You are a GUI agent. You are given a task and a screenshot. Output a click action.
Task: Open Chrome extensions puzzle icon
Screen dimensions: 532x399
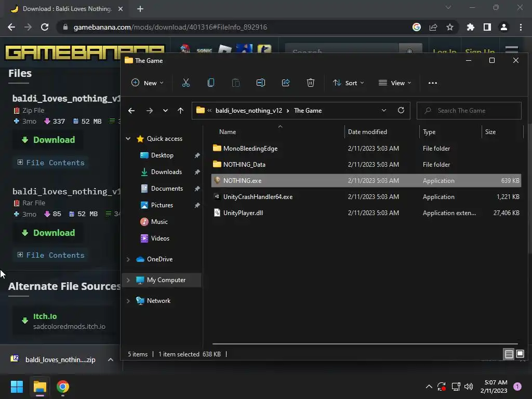point(471,27)
